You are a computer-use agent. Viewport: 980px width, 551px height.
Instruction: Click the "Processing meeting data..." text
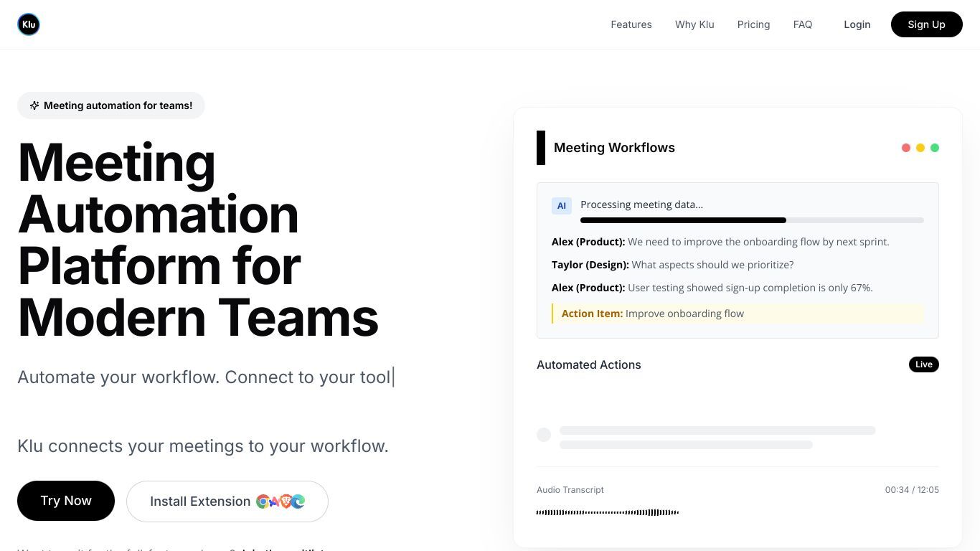pyautogui.click(x=641, y=204)
